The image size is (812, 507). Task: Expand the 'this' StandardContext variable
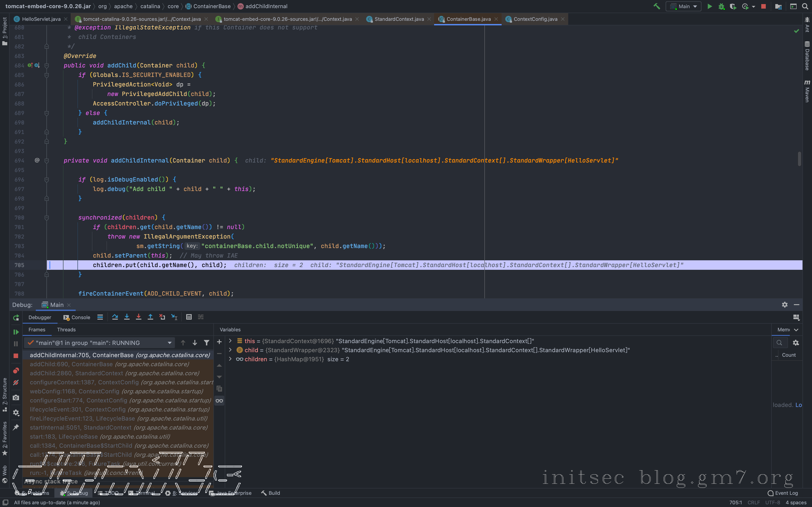point(230,341)
